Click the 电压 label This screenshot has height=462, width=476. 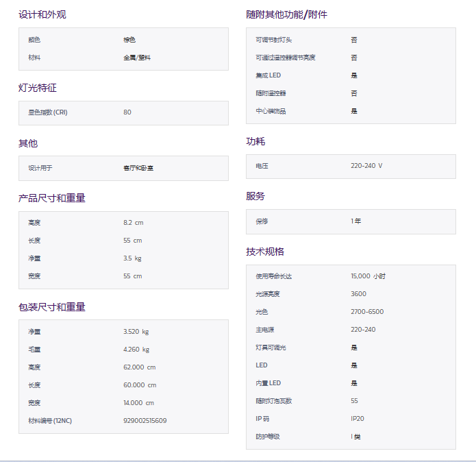[262, 166]
